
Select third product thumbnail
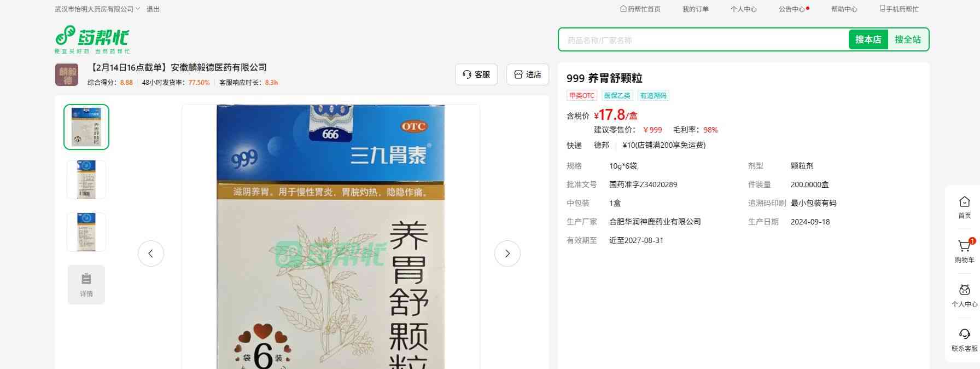86,232
